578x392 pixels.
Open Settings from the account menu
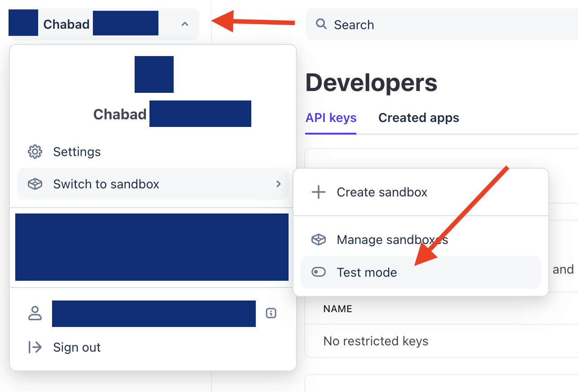(x=77, y=152)
